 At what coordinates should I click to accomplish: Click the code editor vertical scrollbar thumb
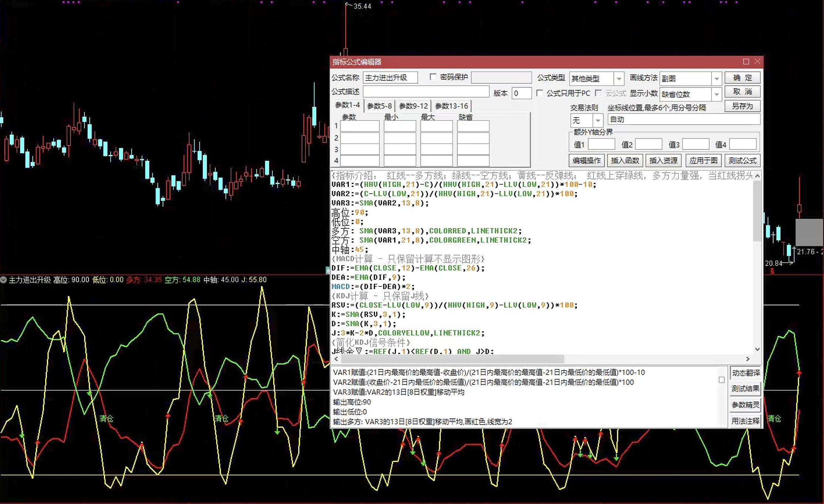(757, 211)
